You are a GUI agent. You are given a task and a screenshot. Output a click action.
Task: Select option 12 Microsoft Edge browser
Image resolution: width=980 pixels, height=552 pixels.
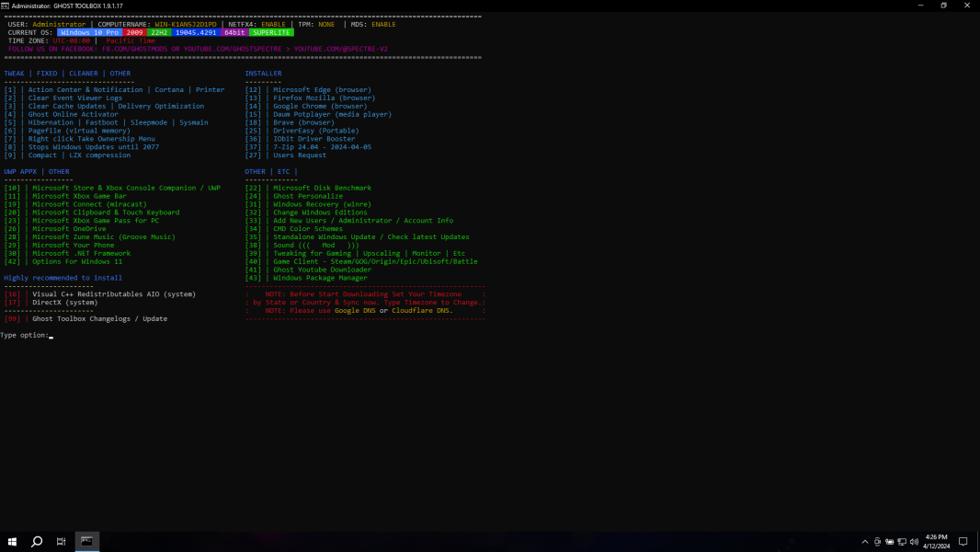coord(308,90)
